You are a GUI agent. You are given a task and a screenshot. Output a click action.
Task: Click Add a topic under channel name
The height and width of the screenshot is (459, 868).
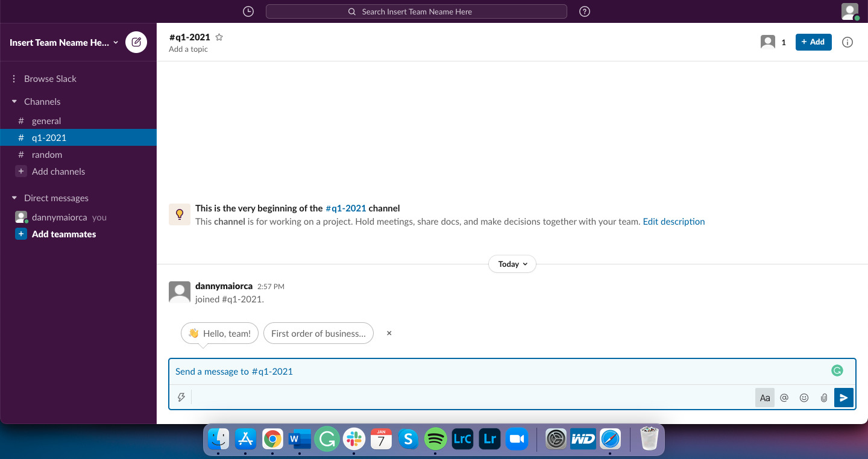pyautogui.click(x=188, y=49)
